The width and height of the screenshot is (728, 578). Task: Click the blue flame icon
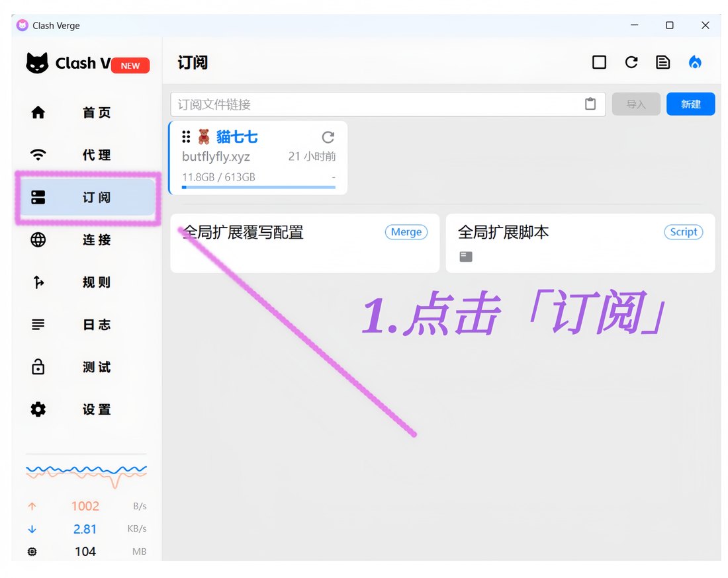[x=694, y=62]
